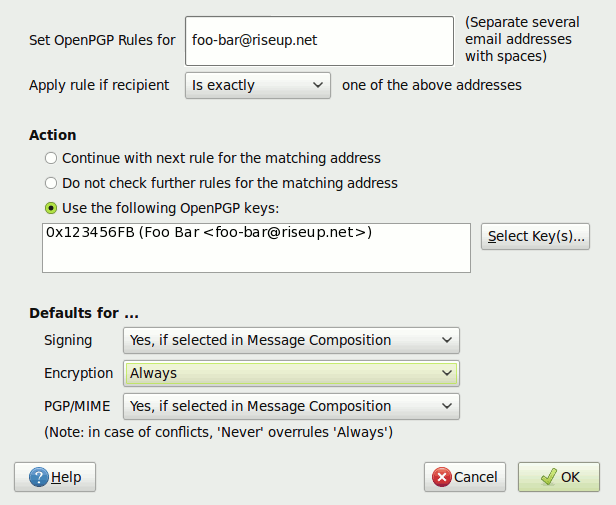This screenshot has height=505, width=616.
Task: Open the Encryption 'Always' dropdown
Action: pos(290,373)
